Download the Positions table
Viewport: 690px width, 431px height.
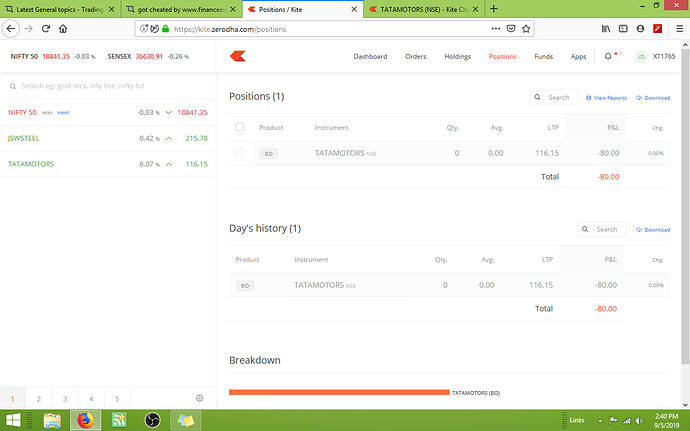click(x=653, y=98)
